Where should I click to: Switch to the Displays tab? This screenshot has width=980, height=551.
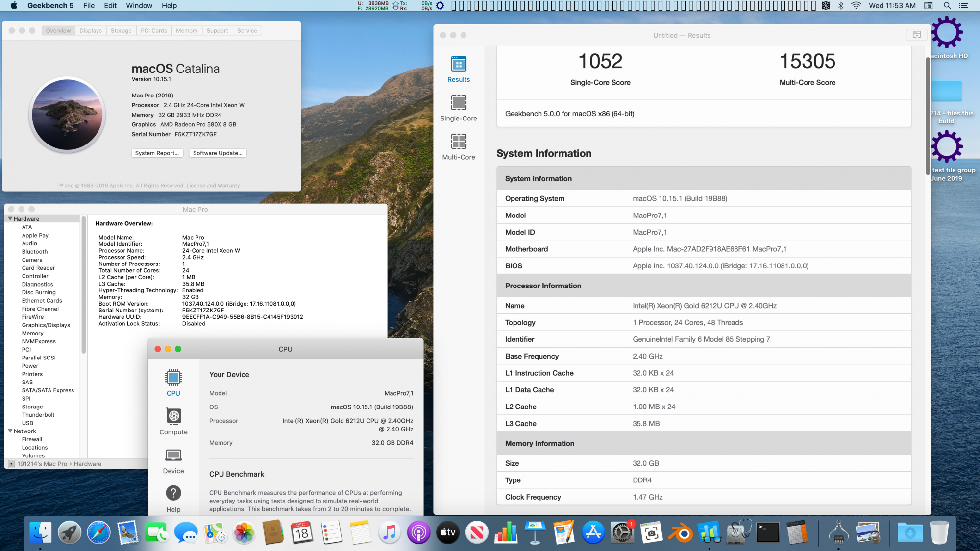91,31
